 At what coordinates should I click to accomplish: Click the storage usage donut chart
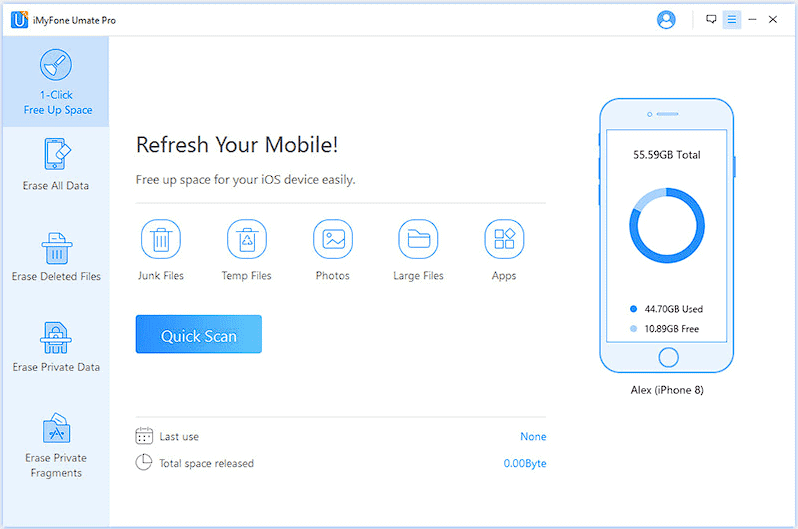point(667,226)
